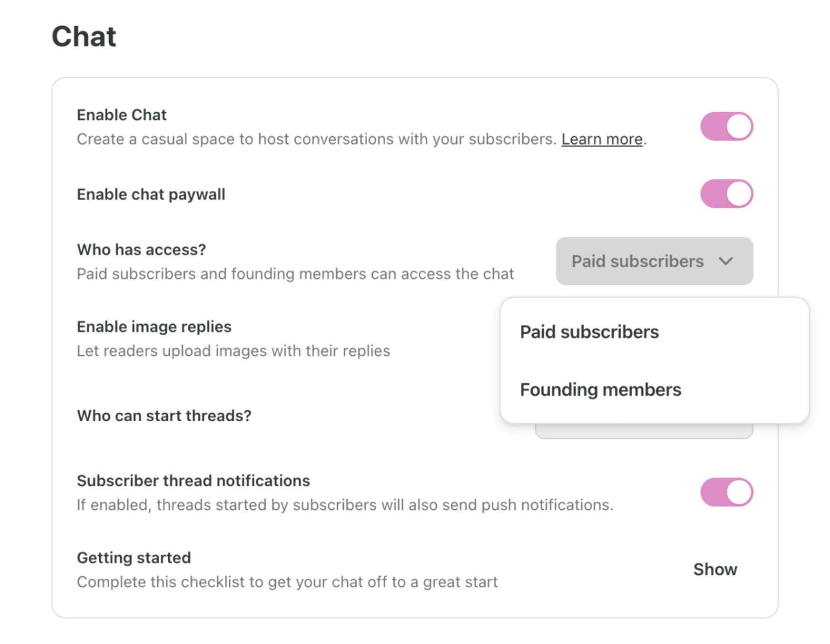This screenshot has height=644, width=830.
Task: Click the Chat page heading
Action: 84,37
